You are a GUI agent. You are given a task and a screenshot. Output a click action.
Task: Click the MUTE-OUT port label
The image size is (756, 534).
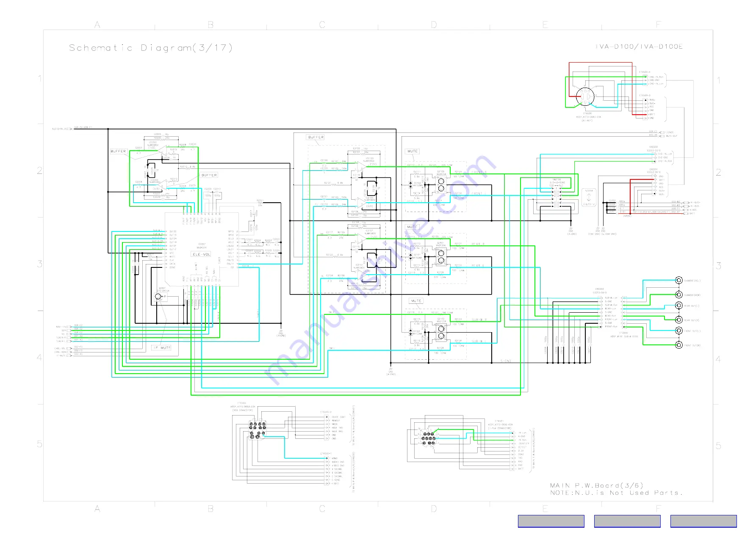[x=672, y=136]
